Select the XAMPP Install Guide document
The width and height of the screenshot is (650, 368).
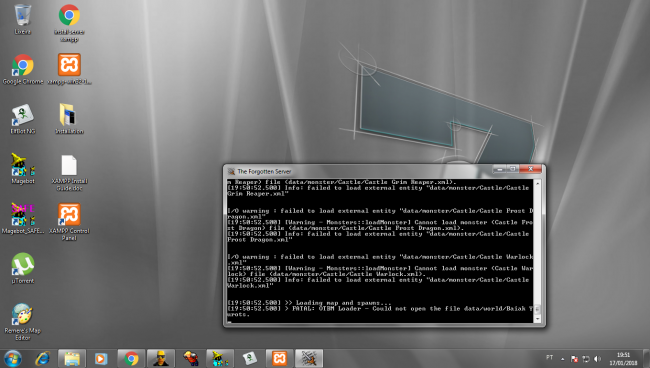(69, 172)
